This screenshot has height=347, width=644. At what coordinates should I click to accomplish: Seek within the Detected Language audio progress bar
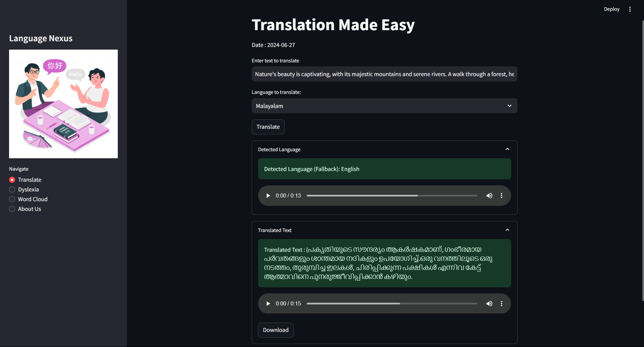tap(392, 196)
